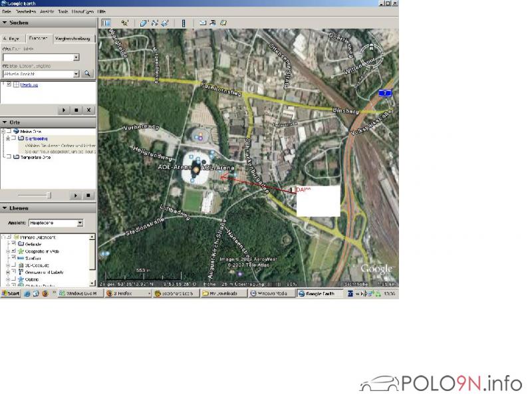Switch to the Wegbeschreibung tab
The height and width of the screenshot is (399, 532).
click(x=72, y=39)
